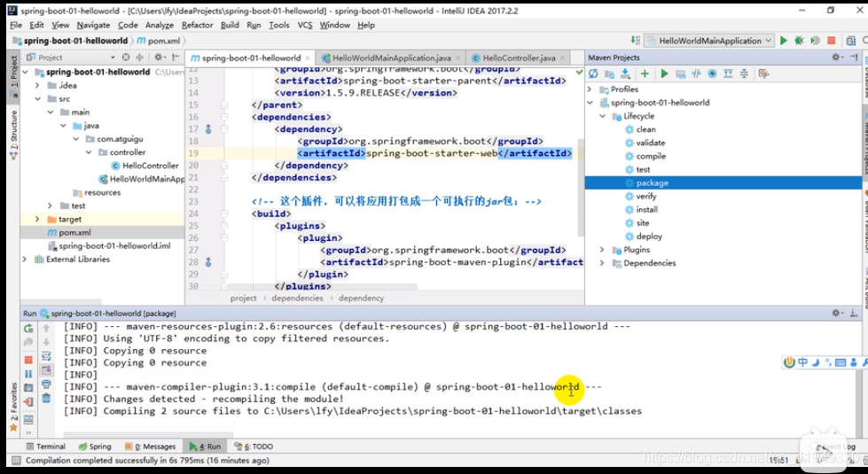Dump threads camera icon in Run panel
This screenshot has height=474, width=868.
pos(28,388)
